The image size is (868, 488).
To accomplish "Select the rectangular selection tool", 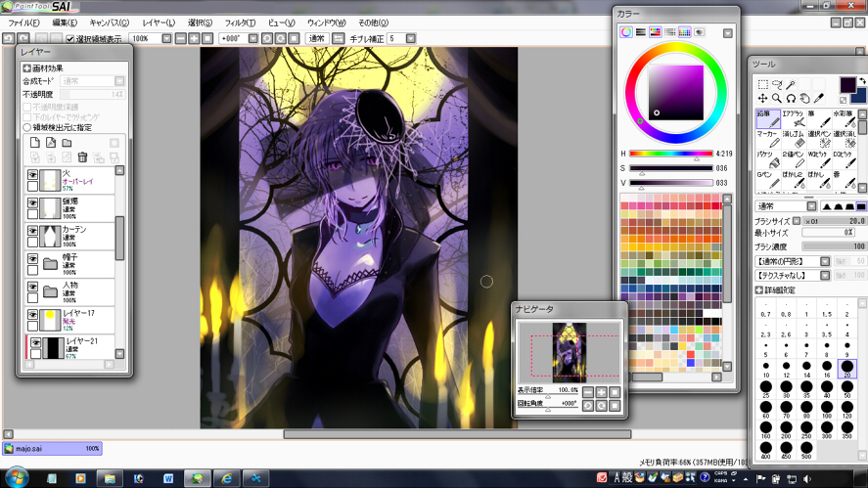I will tap(763, 84).
